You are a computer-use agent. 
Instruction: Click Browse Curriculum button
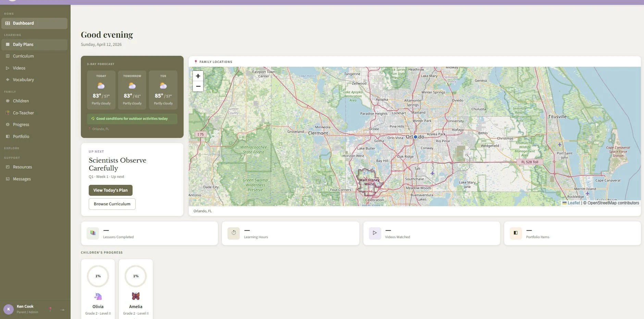point(112,204)
